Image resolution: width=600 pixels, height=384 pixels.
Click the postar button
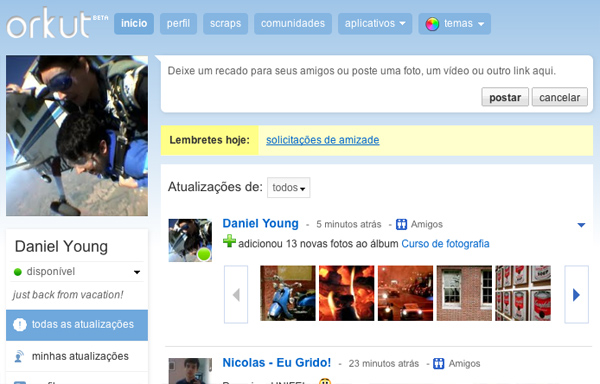pos(505,97)
